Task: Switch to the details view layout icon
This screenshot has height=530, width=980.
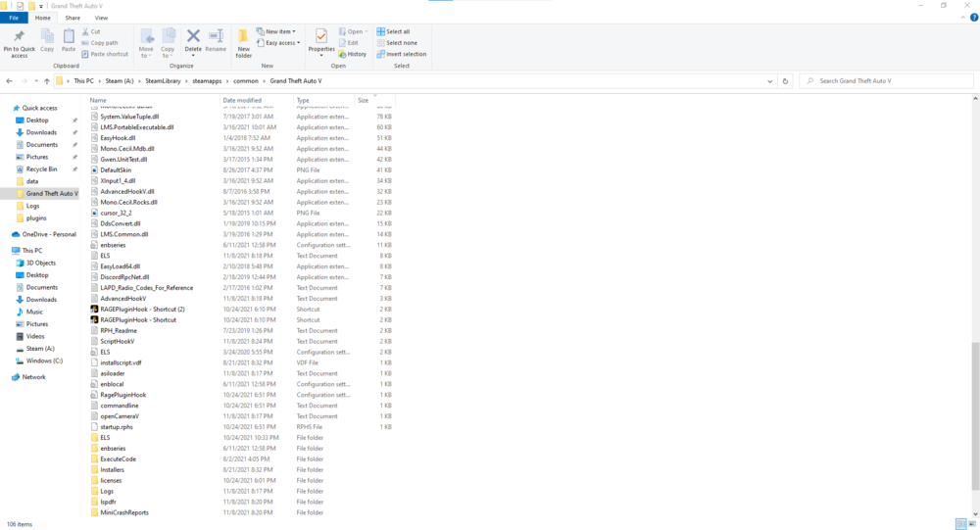Action: 961,524
